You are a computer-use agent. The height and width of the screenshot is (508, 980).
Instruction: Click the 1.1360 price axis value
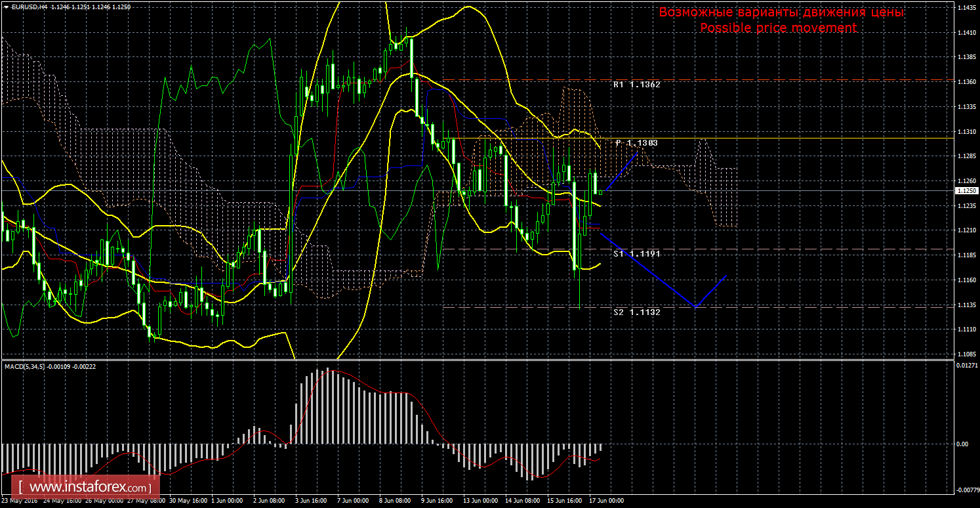(x=966, y=82)
